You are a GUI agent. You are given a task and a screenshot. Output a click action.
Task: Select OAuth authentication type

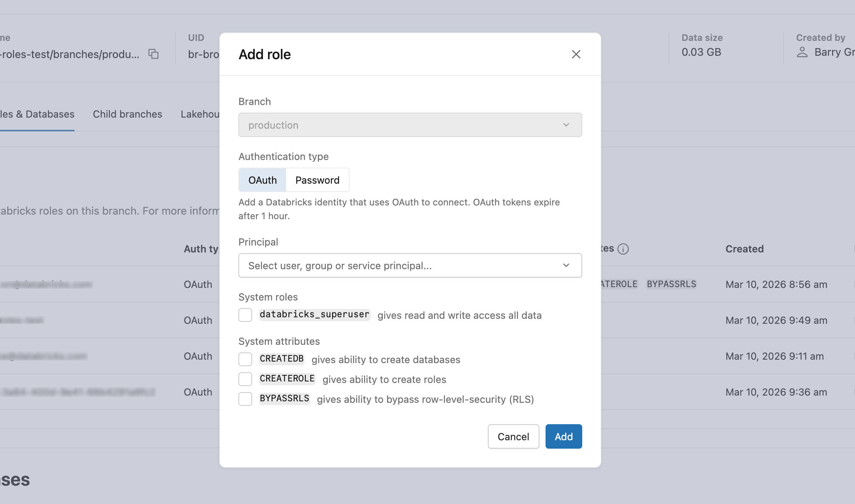click(262, 180)
